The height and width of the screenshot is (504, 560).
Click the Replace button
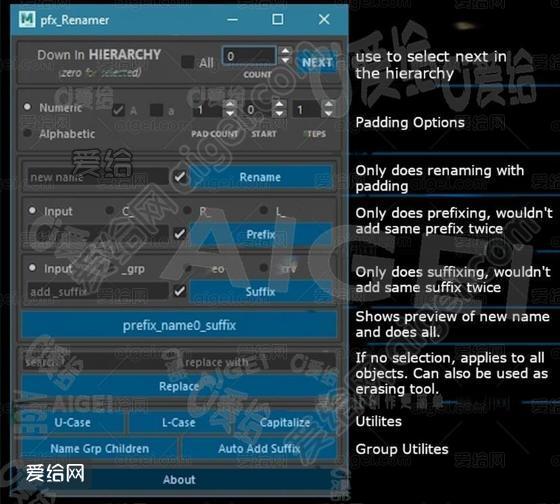click(179, 386)
